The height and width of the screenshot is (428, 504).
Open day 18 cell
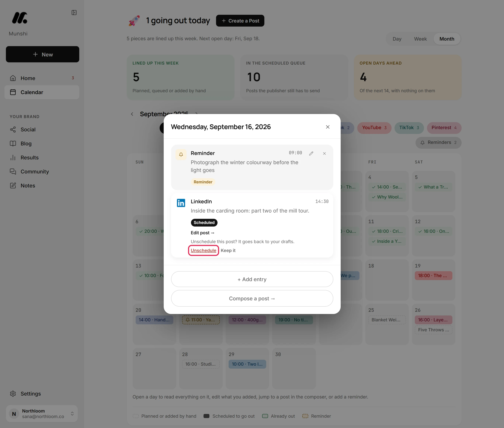(x=387, y=280)
